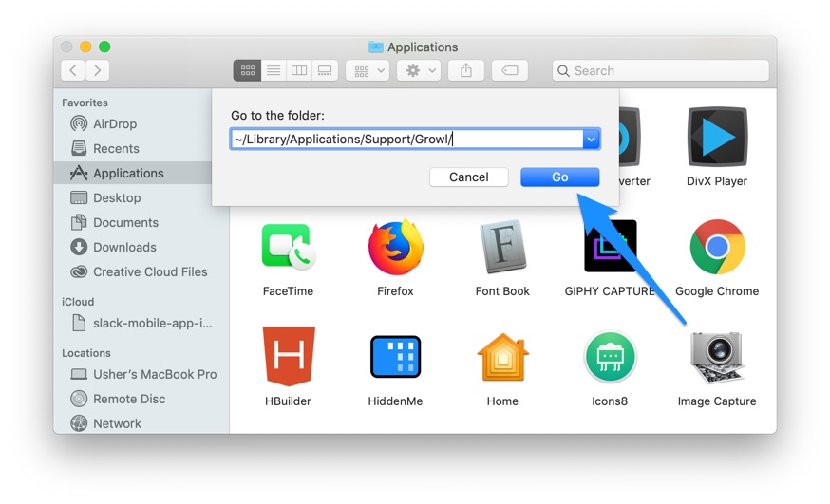The width and height of the screenshot is (830, 504).
Task: Select the Google Chrome app icon
Action: [x=717, y=247]
